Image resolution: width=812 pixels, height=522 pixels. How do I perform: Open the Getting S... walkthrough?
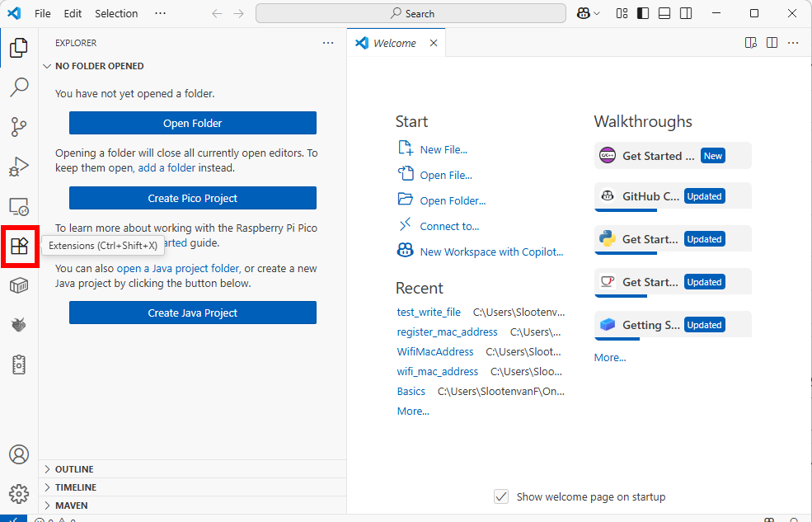coord(673,326)
